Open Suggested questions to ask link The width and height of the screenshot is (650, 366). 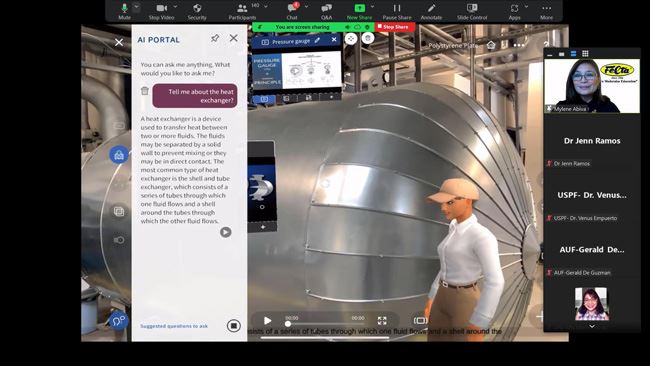(174, 326)
